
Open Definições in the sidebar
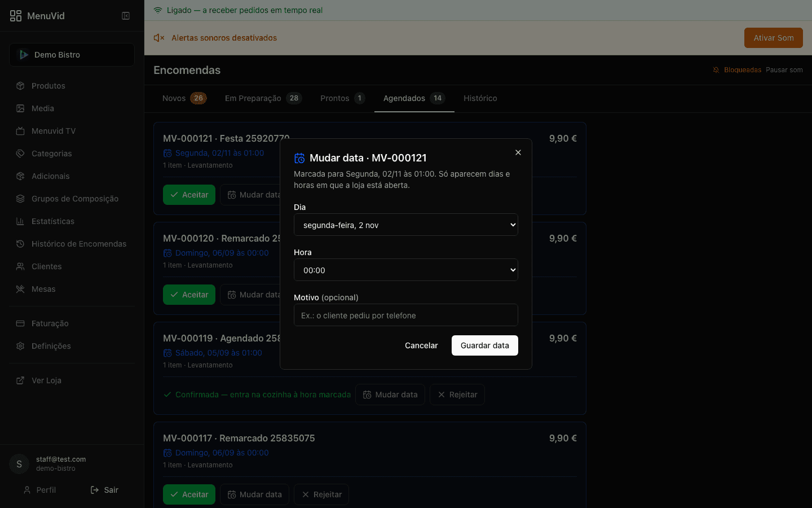point(72,346)
